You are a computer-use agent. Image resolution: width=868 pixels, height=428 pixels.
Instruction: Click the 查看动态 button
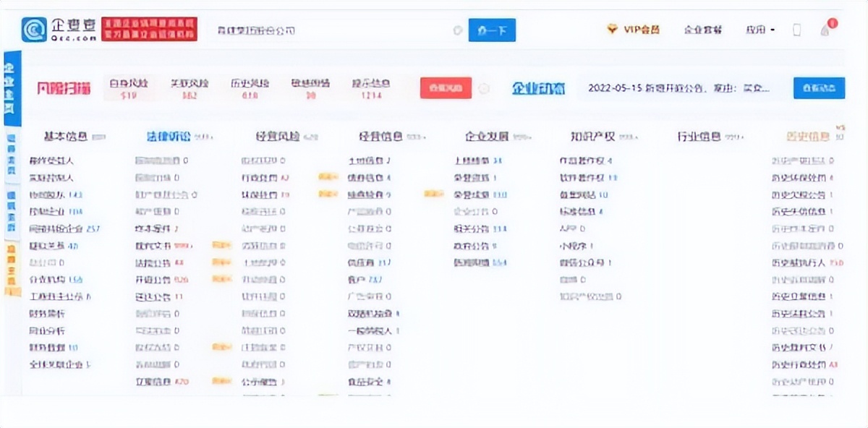pos(820,87)
